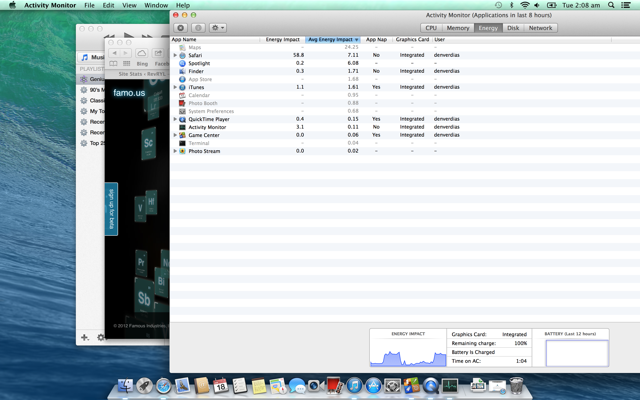This screenshot has height=400, width=640.
Task: Open Launchpad from the Dock
Action: (x=144, y=385)
